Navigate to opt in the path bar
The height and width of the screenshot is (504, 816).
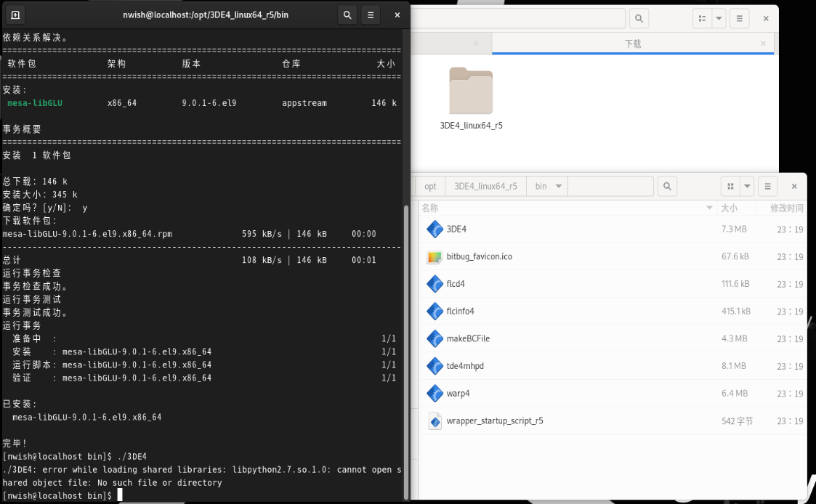click(431, 187)
